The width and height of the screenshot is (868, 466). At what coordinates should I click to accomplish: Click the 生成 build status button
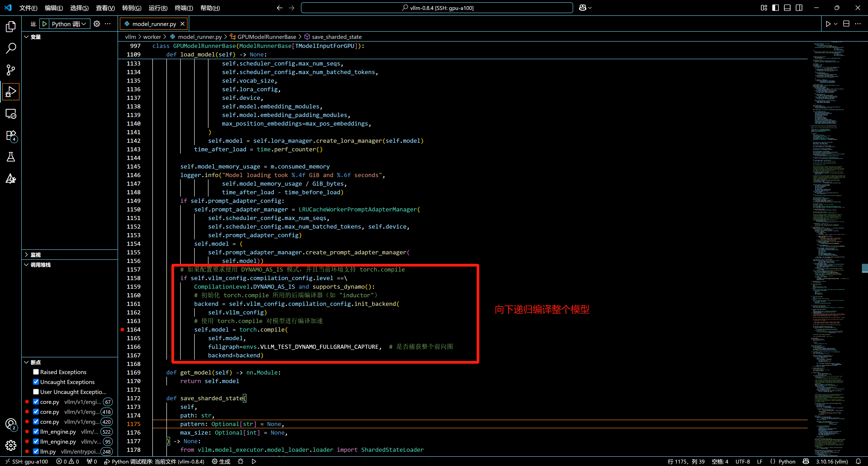point(221,461)
